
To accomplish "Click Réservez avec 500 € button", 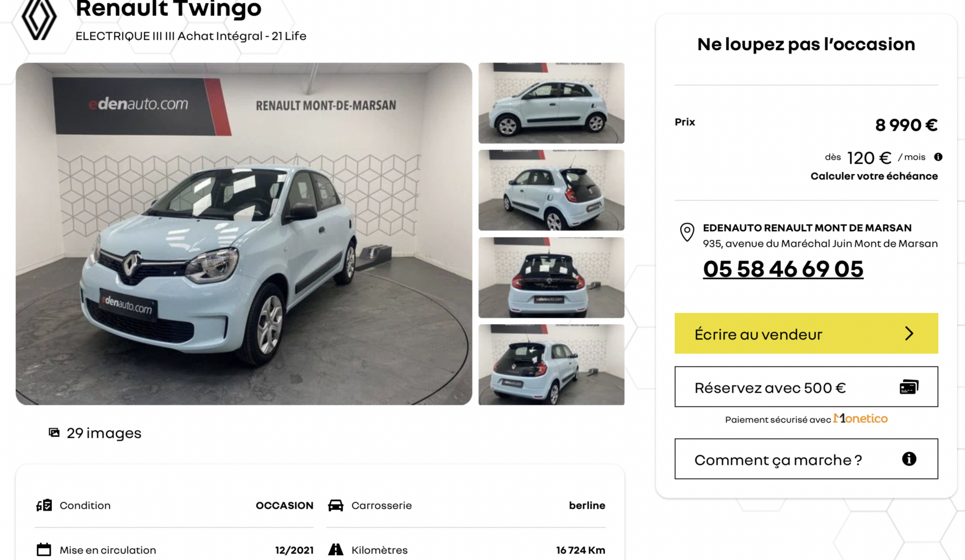I will point(806,387).
